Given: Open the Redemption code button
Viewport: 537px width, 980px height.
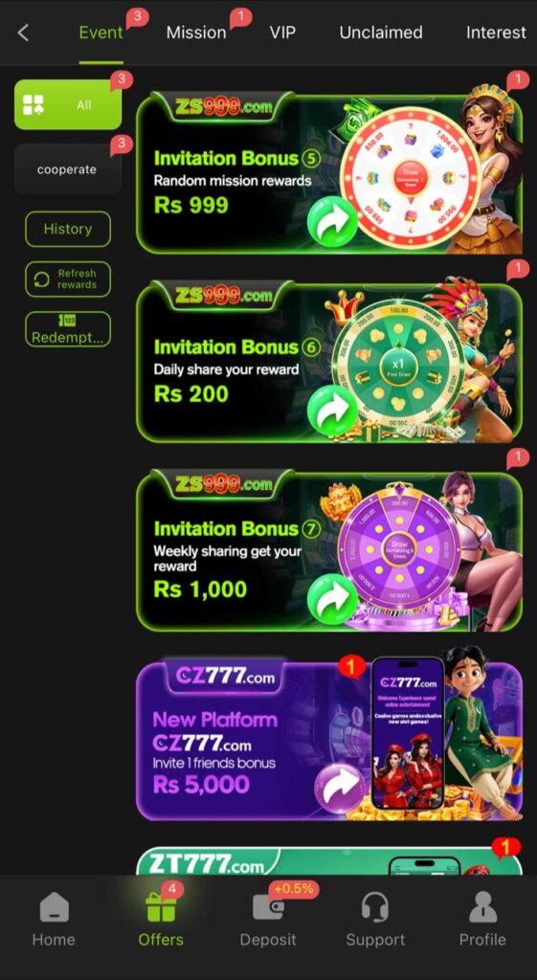Looking at the screenshot, I should point(68,329).
